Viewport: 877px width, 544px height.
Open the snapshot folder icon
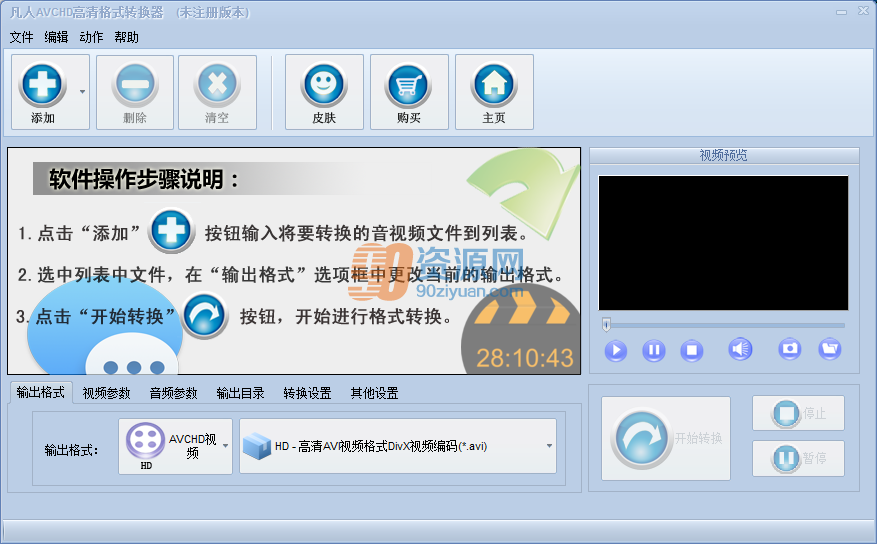830,349
